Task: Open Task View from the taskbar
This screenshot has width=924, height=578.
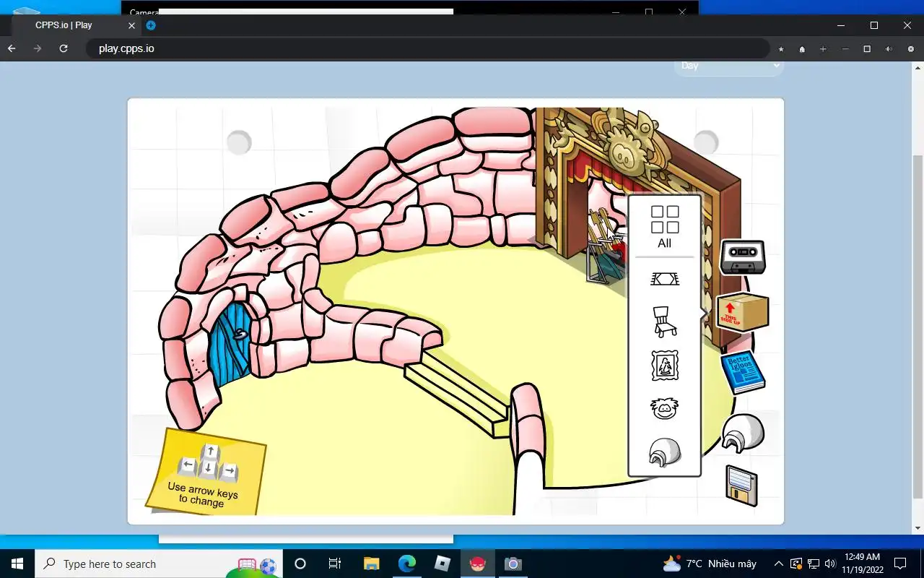Action: [x=335, y=564]
